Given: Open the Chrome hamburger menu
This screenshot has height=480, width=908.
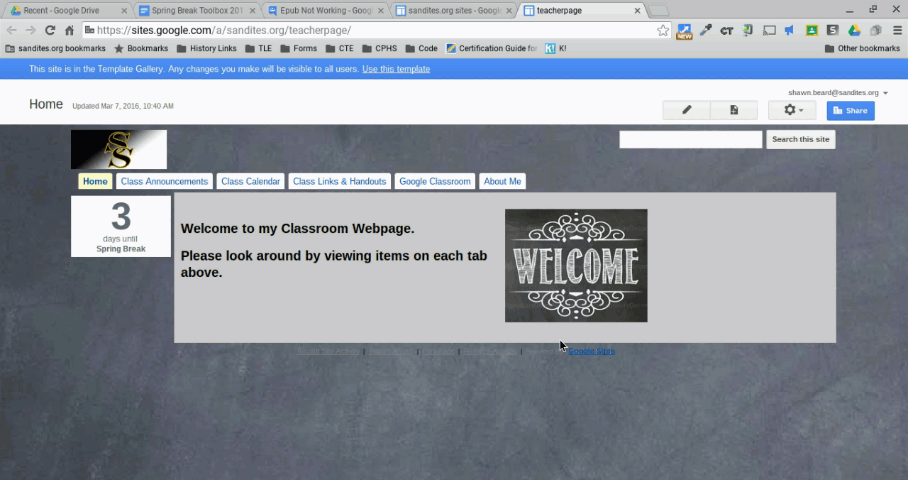Looking at the screenshot, I should pyautogui.click(x=897, y=30).
